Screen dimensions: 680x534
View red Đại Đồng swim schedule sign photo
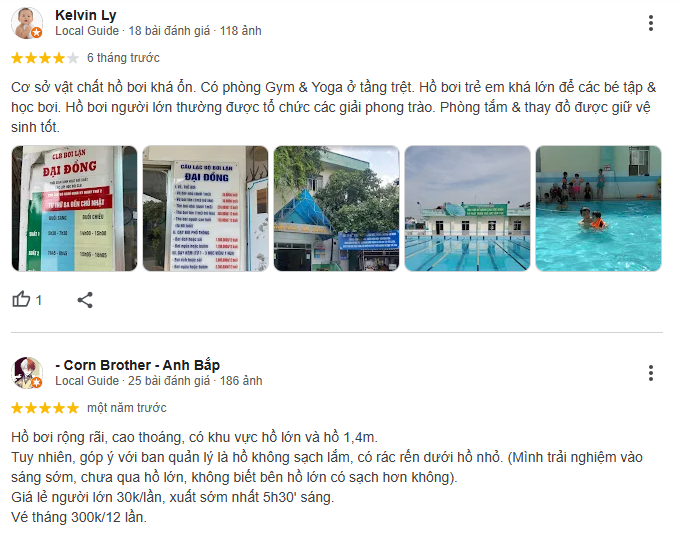(x=75, y=209)
